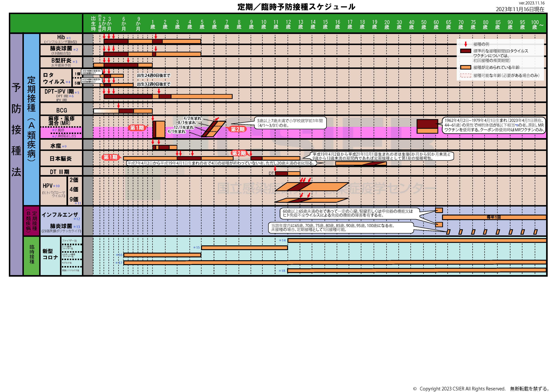Select the 新型コロナ row label
Viewport: 554px width, 392px height.
(50, 254)
